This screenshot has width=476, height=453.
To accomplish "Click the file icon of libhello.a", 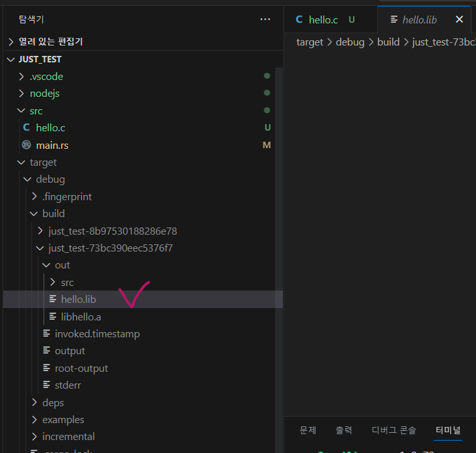I will pyautogui.click(x=53, y=317).
